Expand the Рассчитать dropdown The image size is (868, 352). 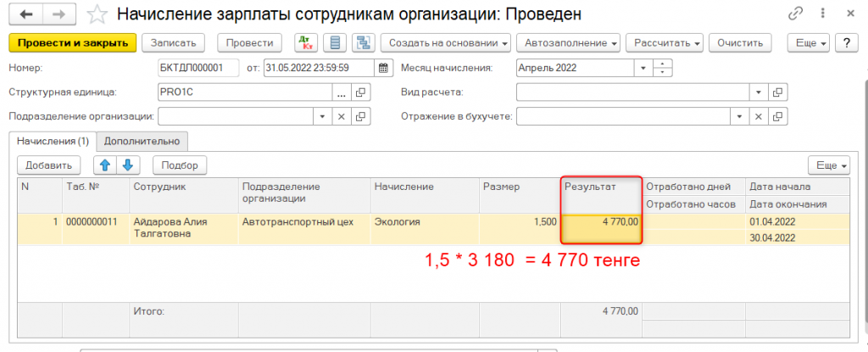666,42
